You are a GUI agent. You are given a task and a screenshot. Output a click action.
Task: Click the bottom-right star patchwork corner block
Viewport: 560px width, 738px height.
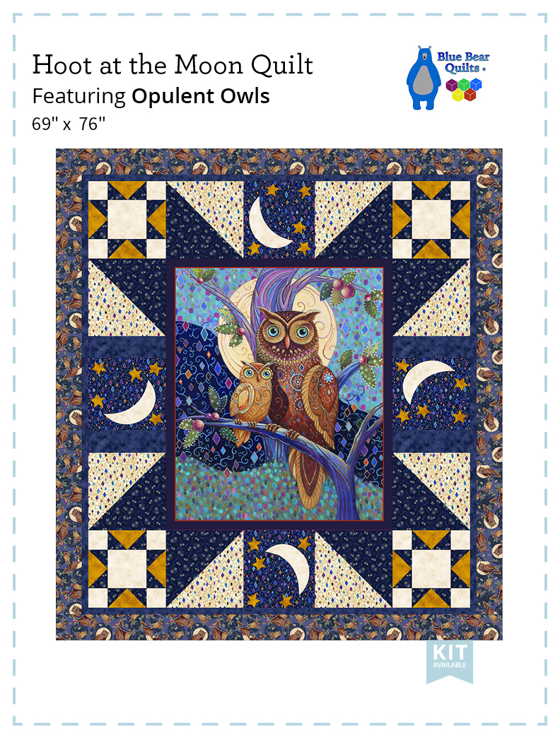431,568
